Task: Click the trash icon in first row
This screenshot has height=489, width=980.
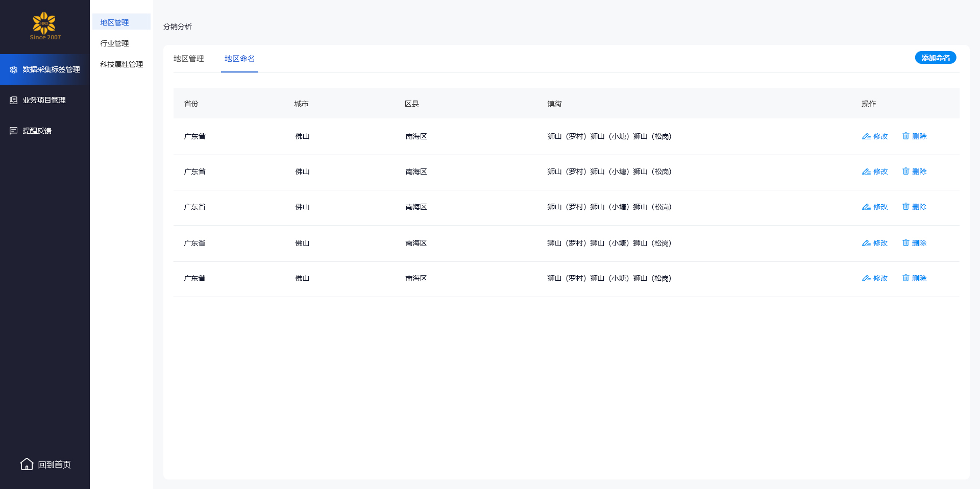Action: point(905,136)
